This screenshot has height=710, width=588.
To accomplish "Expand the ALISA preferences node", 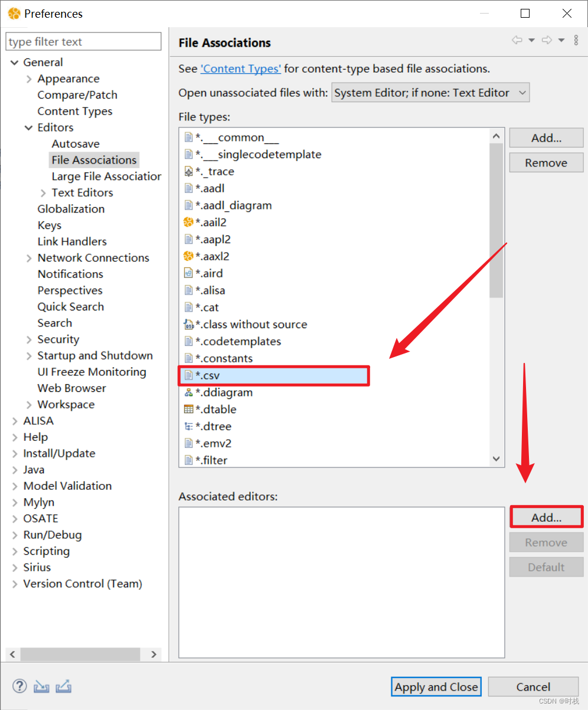I will point(15,421).
